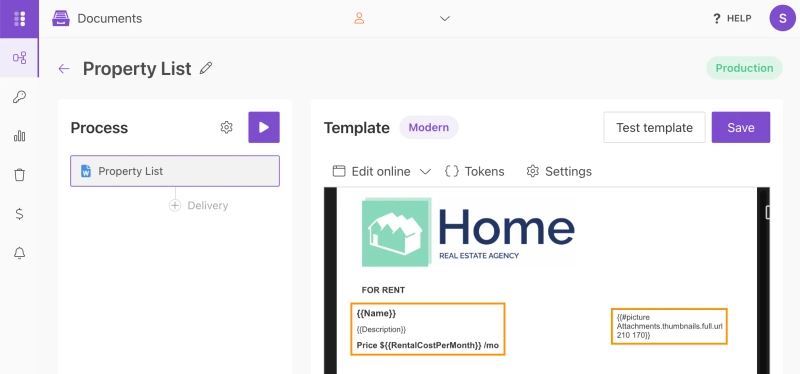
Task: Open the notifications bell icon
Action: coord(19,253)
